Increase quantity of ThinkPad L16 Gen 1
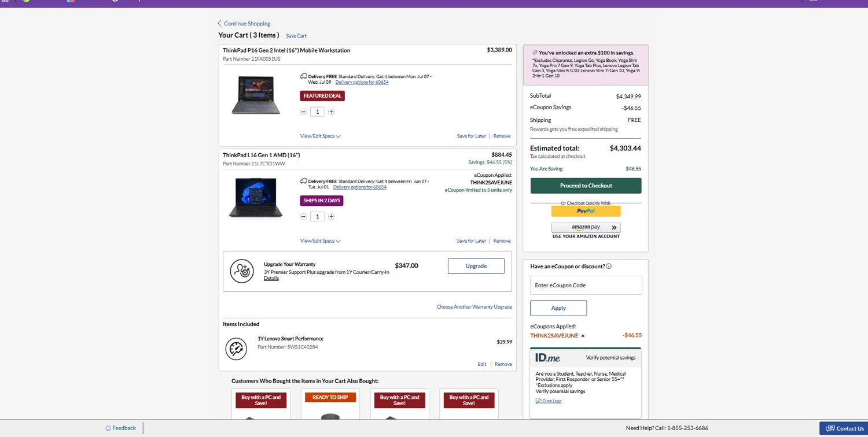This screenshot has width=868, height=437. point(332,217)
